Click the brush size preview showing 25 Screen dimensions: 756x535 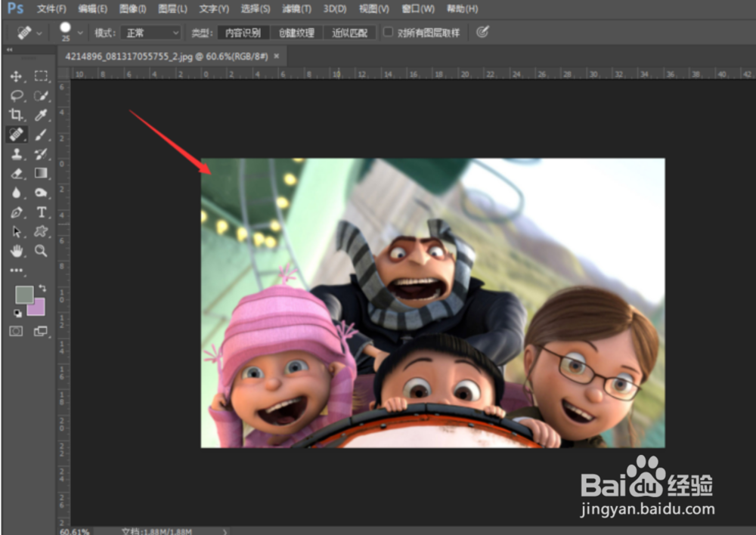point(66,31)
